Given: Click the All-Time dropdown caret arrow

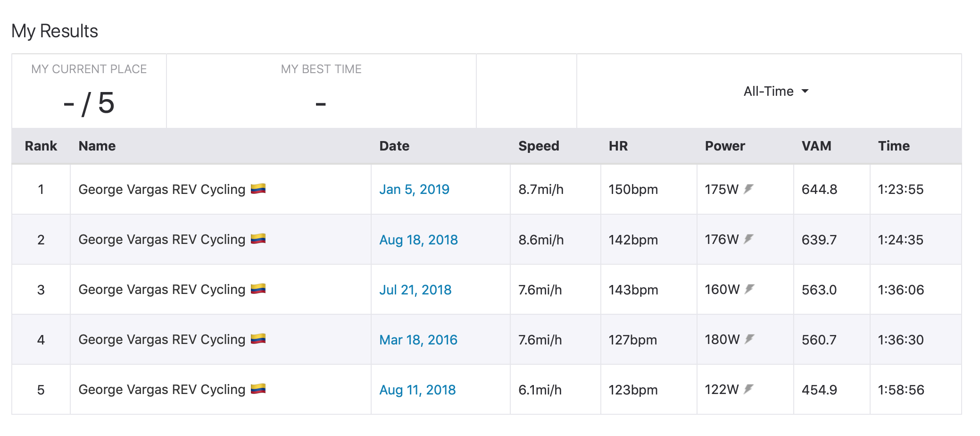Looking at the screenshot, I should 805,91.
